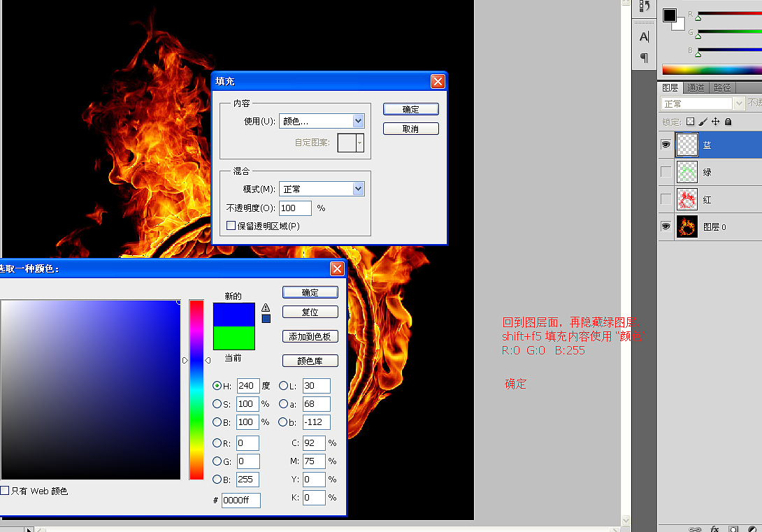Image resolution: width=762 pixels, height=532 pixels.
Task: Click the lock position move icon
Action: [x=715, y=122]
